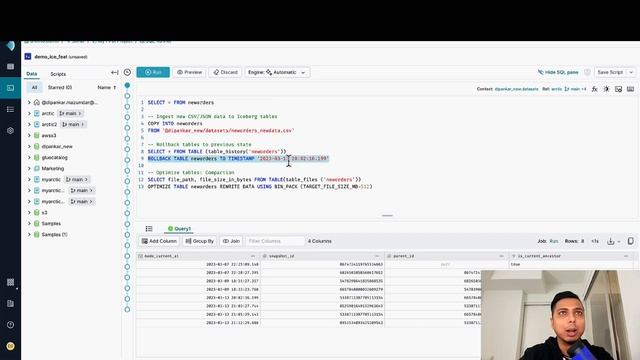Viewport: 640px width, 360px height.
Task: Click the script icon beside demo_ice_feat
Action: coord(28,56)
